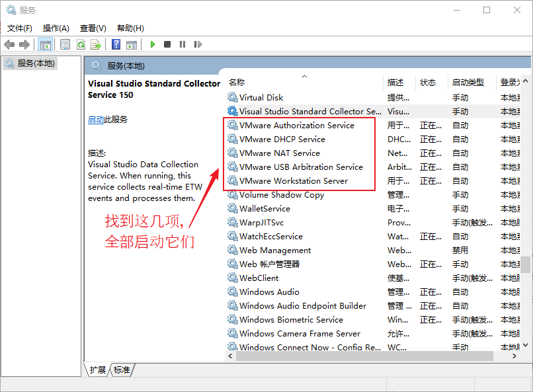Click the horizontal scrollbar left arrow
Image resolution: width=533 pixels, height=392 pixels.
(231, 356)
